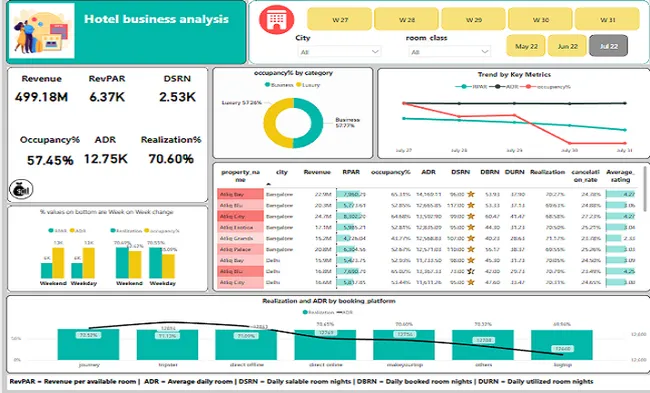Image resolution: width=650 pixels, height=393 pixels.
Task: Click the star icon in Atliq Bay Delhi row
Action: coord(471,260)
